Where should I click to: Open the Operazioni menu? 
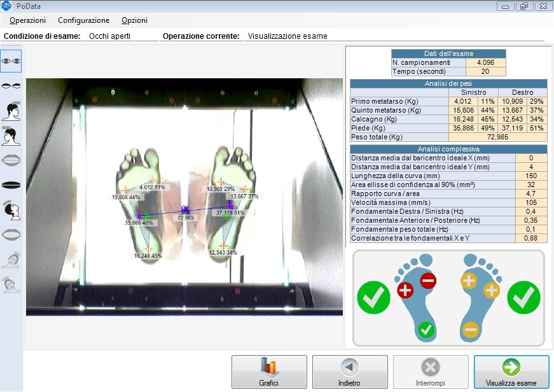tap(27, 20)
